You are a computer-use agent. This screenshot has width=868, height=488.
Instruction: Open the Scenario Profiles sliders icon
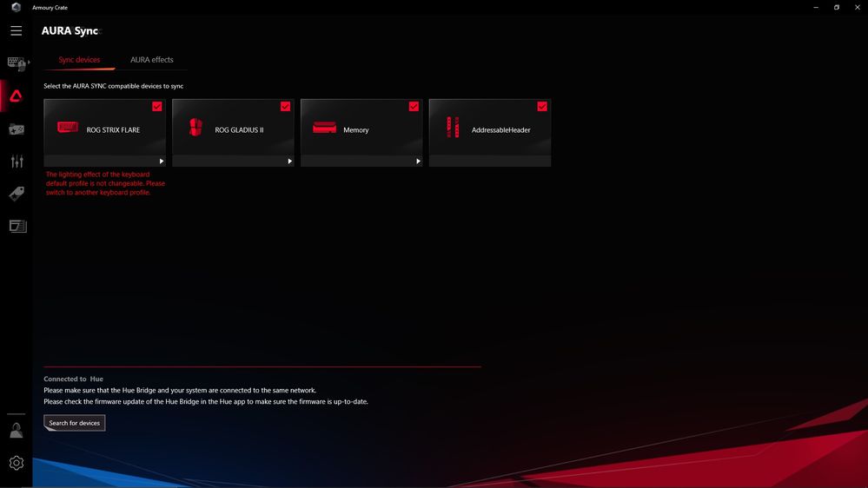click(x=17, y=161)
